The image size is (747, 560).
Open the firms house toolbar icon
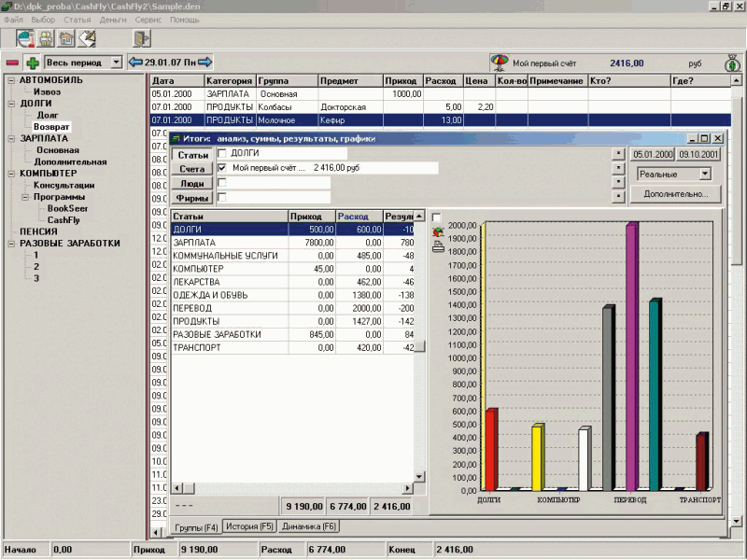[66, 38]
